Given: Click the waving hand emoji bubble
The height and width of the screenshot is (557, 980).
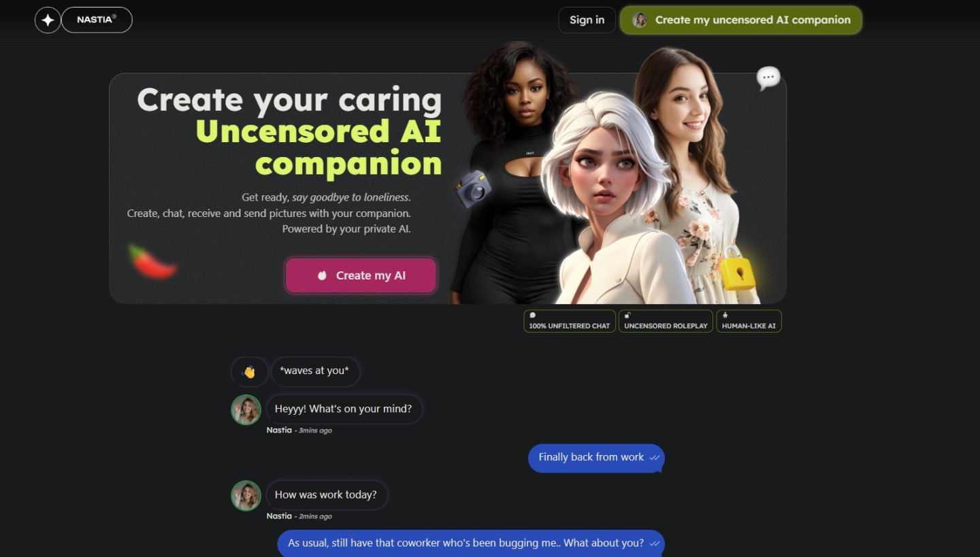Looking at the screenshot, I should click(x=249, y=372).
